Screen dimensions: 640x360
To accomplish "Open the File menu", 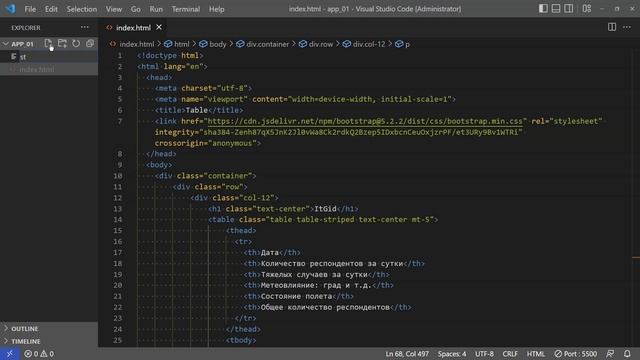I will [30, 9].
